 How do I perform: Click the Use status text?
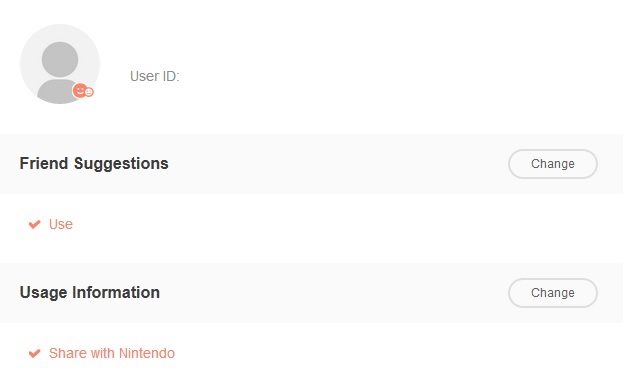coord(61,224)
